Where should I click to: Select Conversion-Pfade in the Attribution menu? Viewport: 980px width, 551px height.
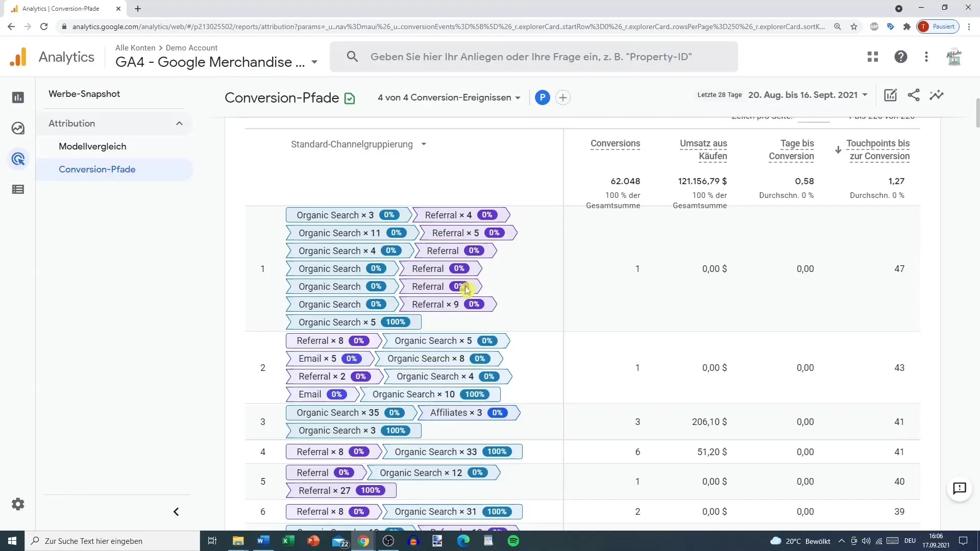pos(97,169)
